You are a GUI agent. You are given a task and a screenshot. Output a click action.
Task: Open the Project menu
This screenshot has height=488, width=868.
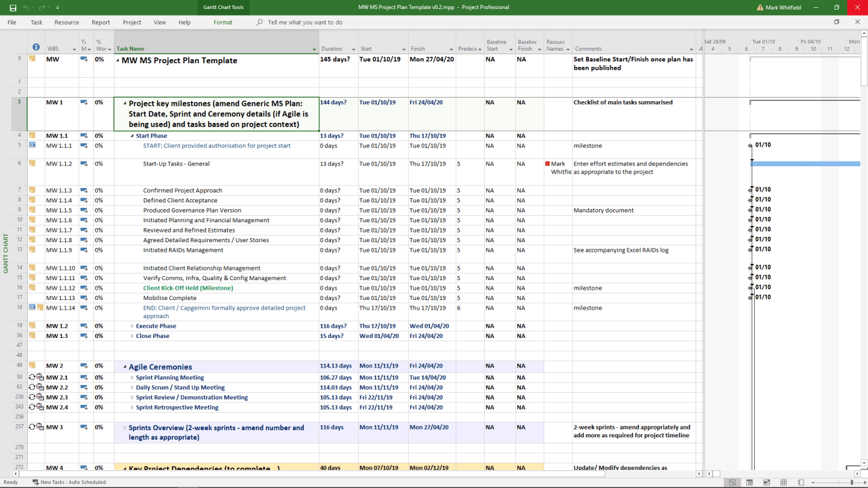[x=131, y=22]
